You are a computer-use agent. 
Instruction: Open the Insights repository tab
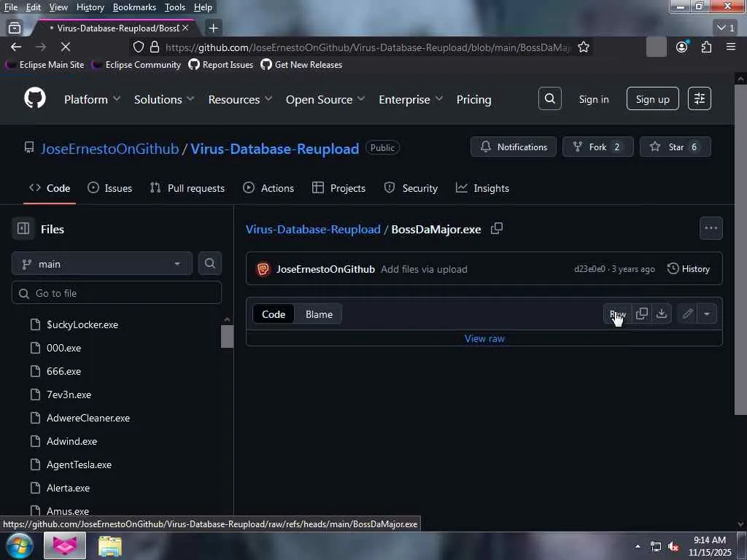(482, 188)
